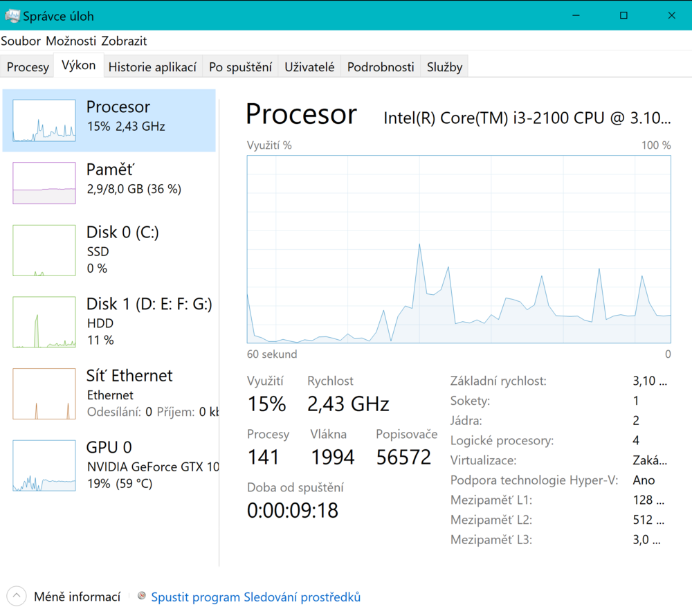Select Disk 1 HDD graph icon
This screenshot has height=616, width=692.
[44, 322]
